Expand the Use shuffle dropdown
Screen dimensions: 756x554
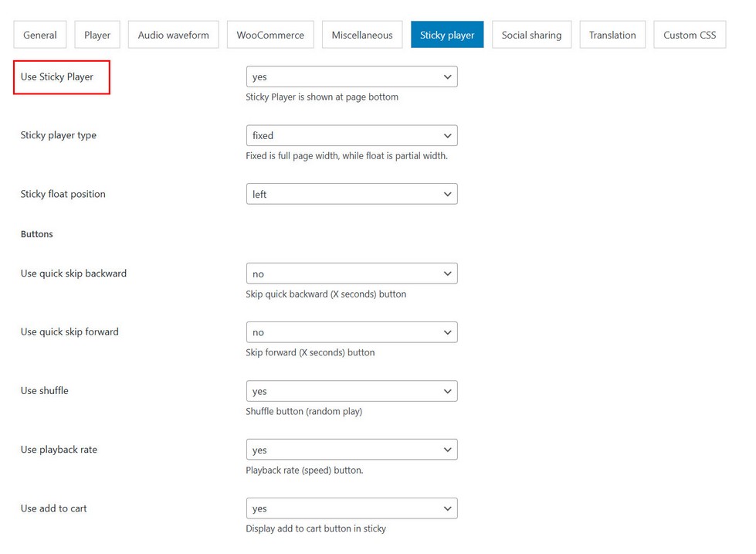[351, 391]
